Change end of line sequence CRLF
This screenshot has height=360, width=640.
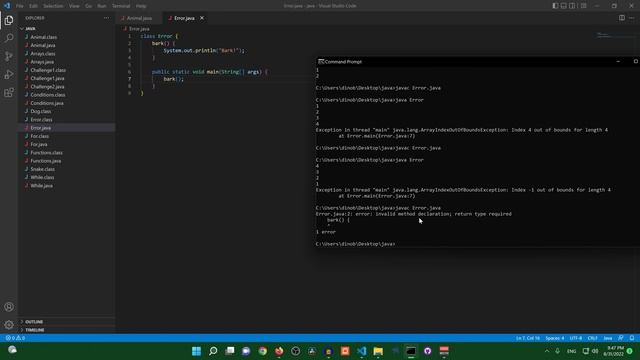pyautogui.click(x=592, y=338)
